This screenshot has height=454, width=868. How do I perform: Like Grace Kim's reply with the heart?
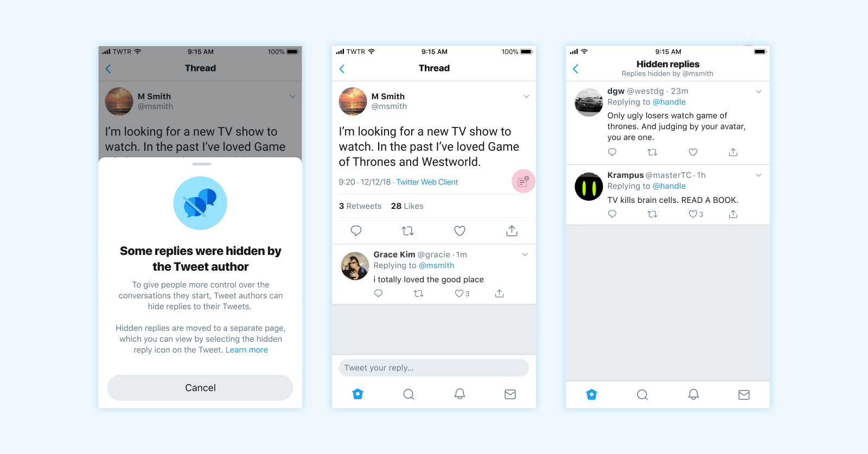pos(459,293)
